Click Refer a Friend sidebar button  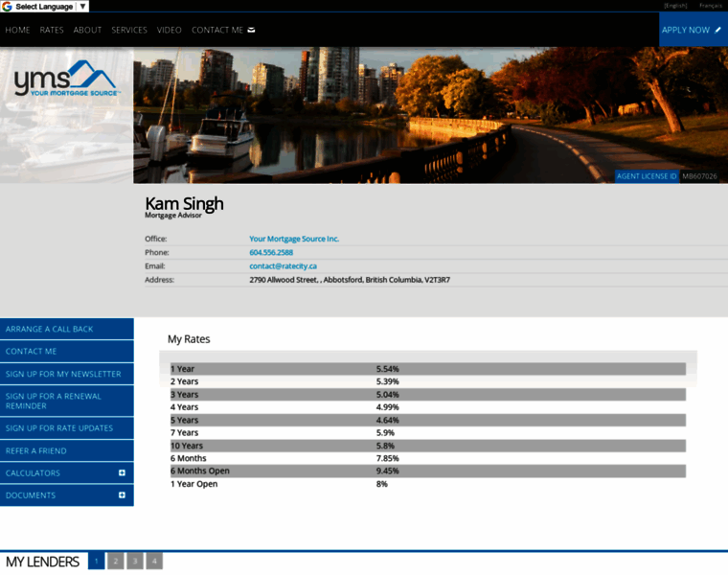click(36, 450)
